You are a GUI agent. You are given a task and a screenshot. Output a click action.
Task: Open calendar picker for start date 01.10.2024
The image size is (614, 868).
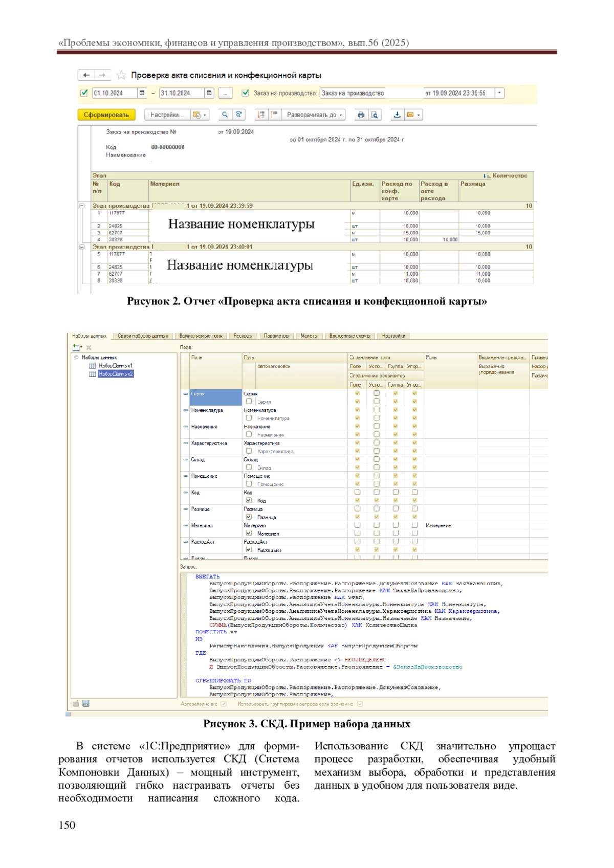[x=142, y=93]
